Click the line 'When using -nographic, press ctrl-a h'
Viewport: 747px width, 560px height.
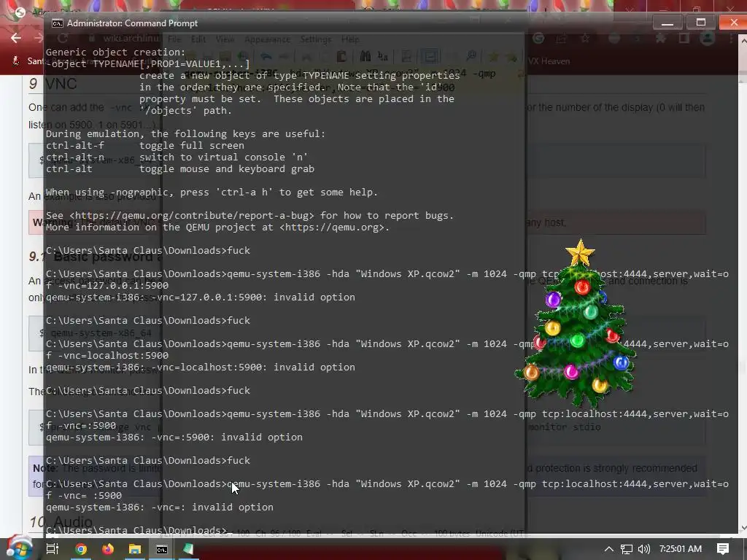pyautogui.click(x=212, y=192)
